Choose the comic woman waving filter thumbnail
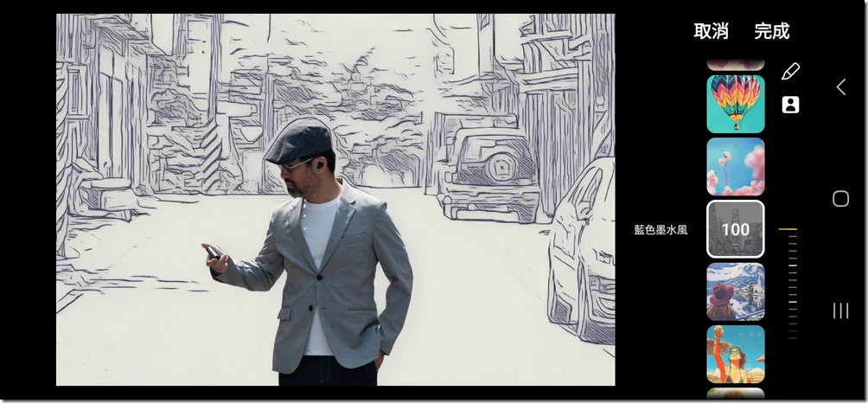Screen dimensions: 868x403 (736, 355)
